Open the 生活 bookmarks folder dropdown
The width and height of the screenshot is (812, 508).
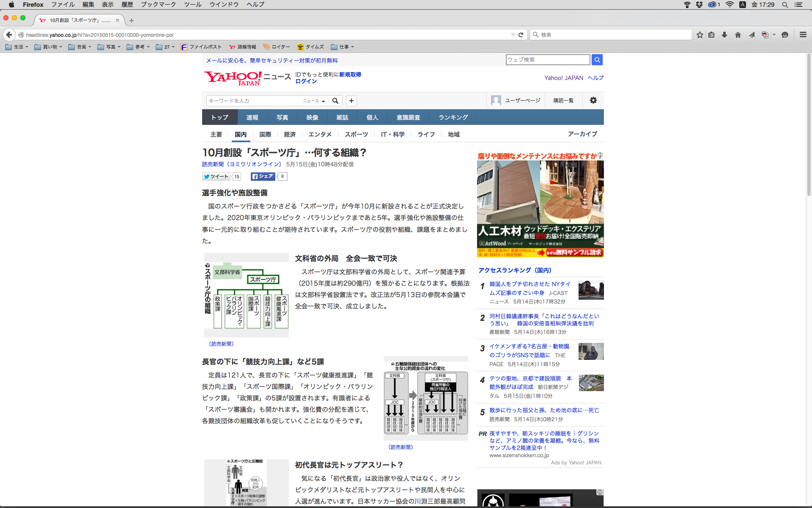(x=17, y=47)
